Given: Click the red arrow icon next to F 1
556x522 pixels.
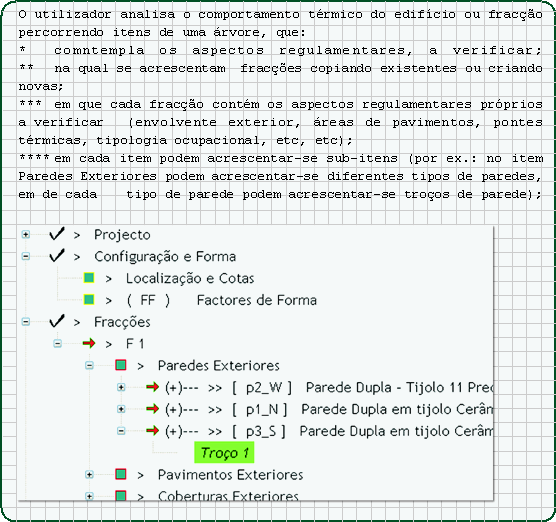Looking at the screenshot, I should click(x=89, y=343).
